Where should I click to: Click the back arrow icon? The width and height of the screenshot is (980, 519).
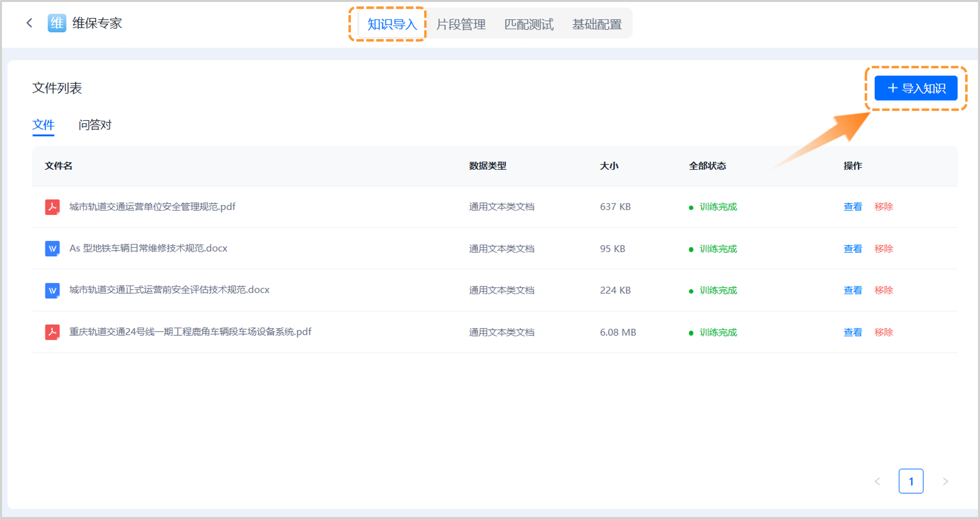click(x=30, y=23)
